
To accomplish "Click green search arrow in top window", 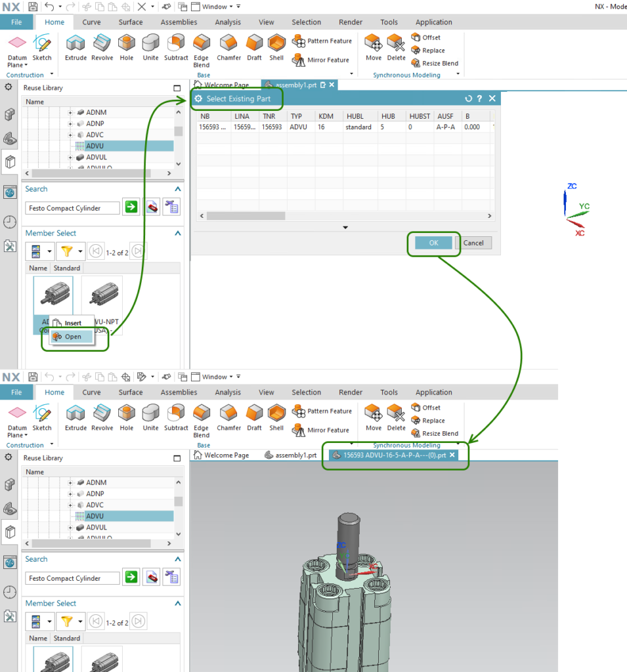I will (x=131, y=207).
